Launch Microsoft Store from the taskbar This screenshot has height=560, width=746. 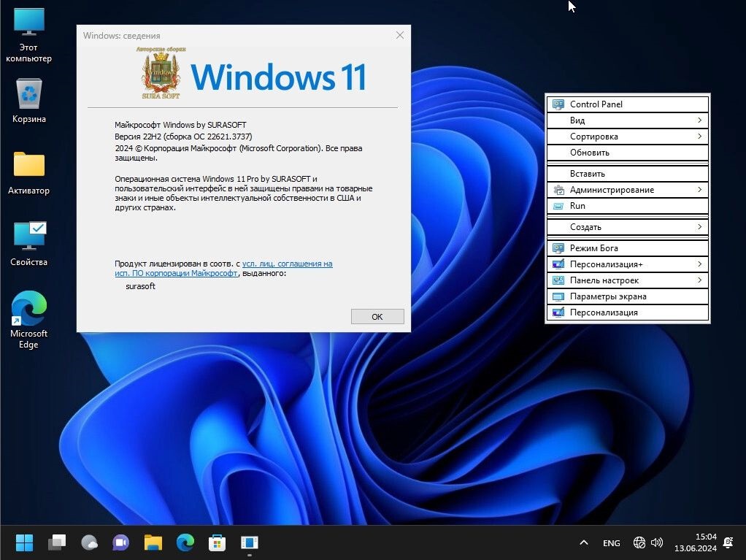pyautogui.click(x=217, y=542)
